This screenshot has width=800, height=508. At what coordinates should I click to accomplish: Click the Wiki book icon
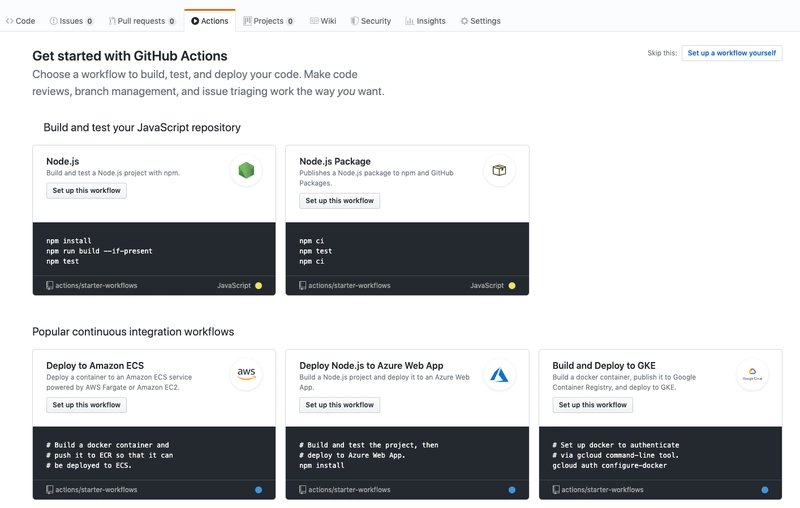314,21
